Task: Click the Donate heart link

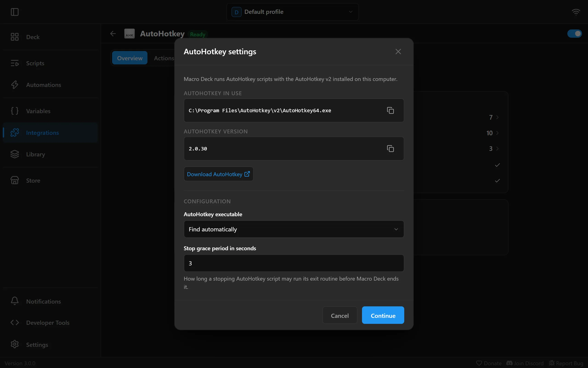Action: coord(489,363)
